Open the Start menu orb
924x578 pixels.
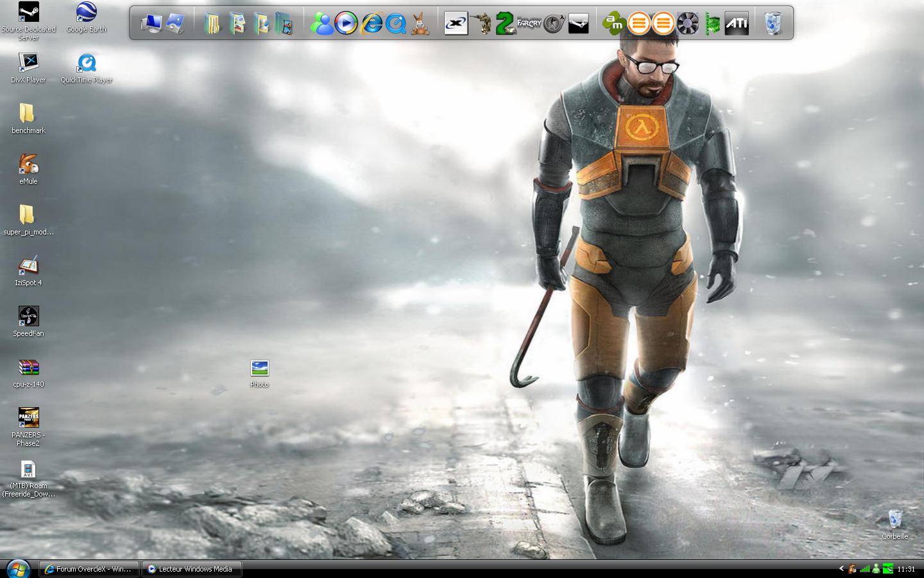17,568
